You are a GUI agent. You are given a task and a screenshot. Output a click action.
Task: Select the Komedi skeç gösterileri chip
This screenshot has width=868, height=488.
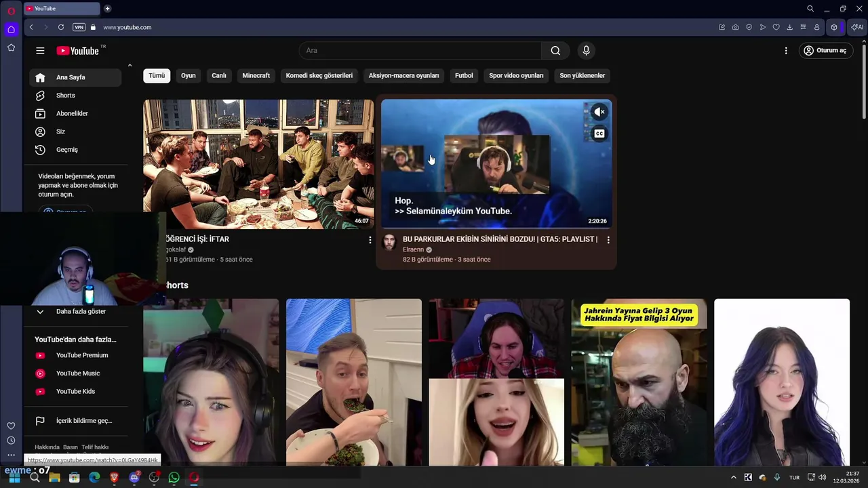pos(319,76)
